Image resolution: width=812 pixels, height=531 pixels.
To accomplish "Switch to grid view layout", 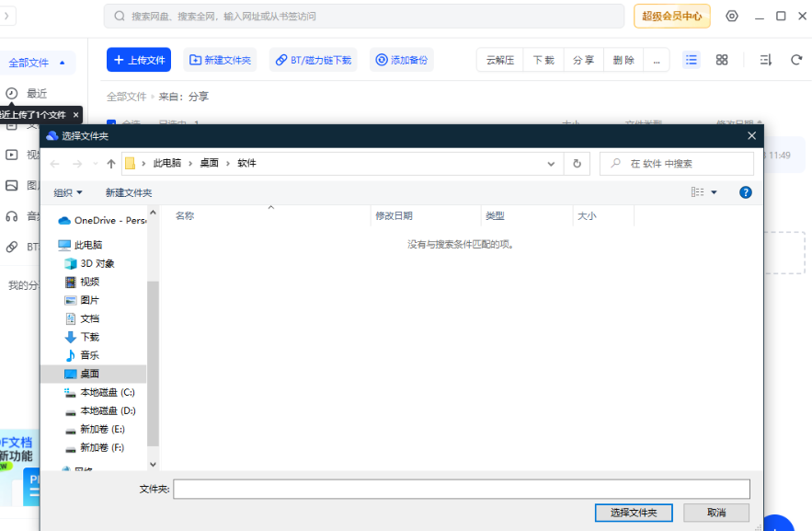I will 722,60.
